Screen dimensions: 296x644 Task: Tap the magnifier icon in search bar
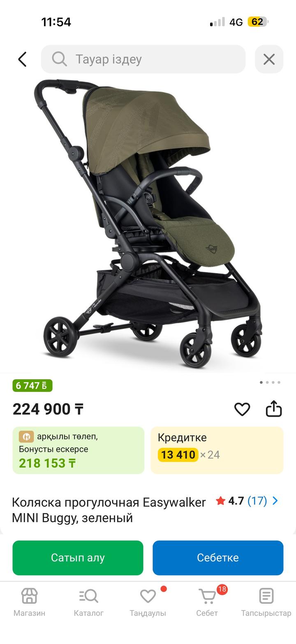[x=59, y=59]
